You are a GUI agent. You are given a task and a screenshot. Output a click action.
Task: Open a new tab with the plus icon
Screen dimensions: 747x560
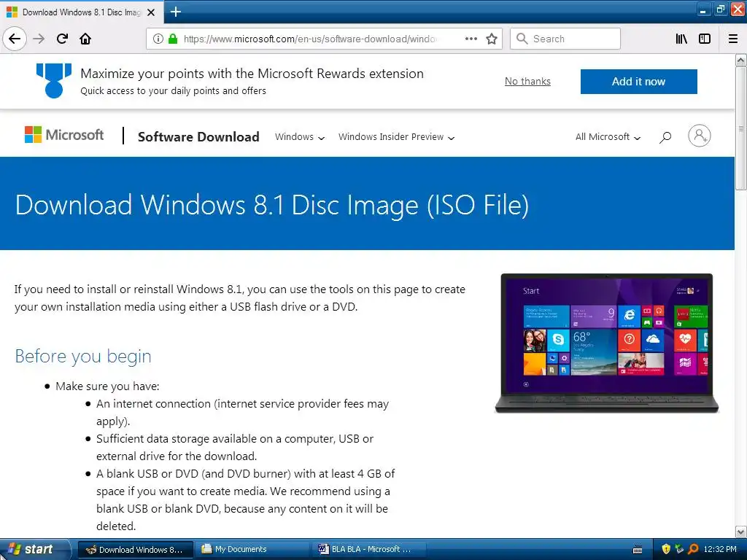pos(175,12)
